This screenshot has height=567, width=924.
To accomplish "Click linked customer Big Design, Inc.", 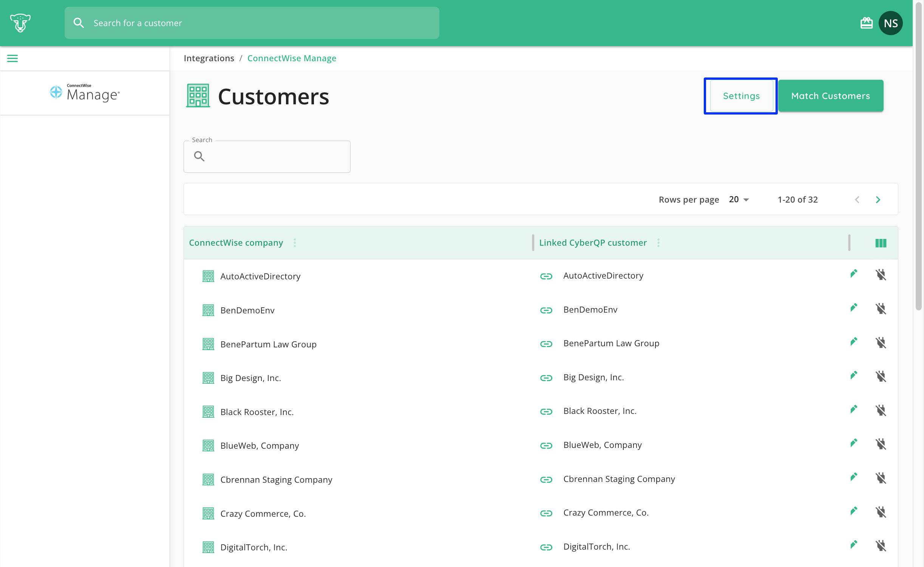I will pos(593,377).
